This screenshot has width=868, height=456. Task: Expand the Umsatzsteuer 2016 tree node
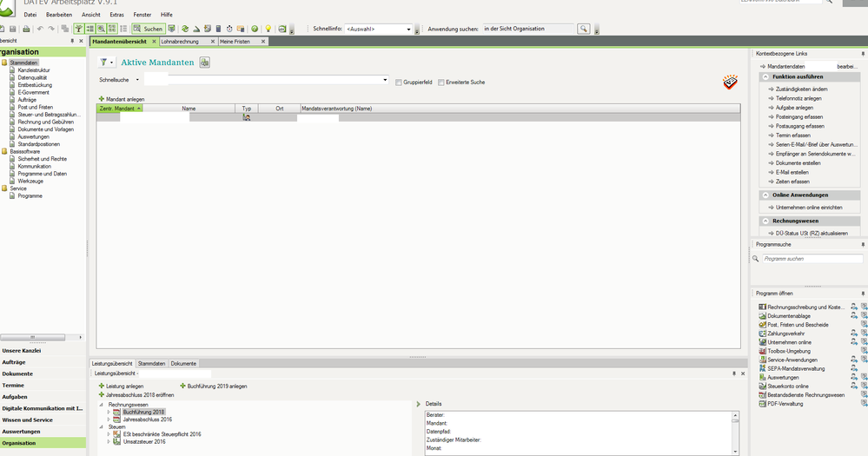(109, 441)
